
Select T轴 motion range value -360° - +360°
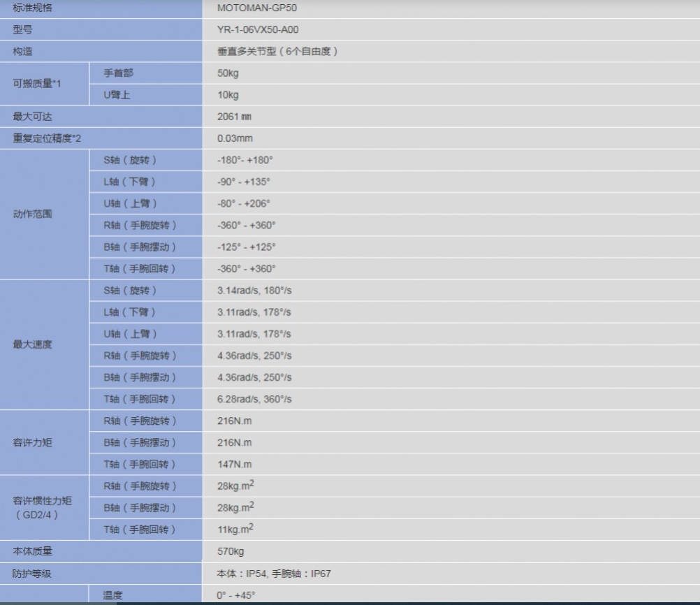[x=247, y=269]
